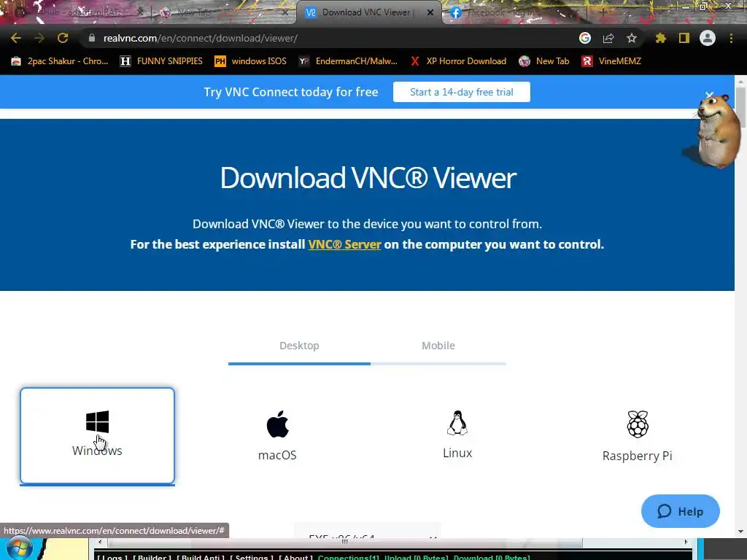This screenshot has width=747, height=560.
Task: Open EndermanCH/Malw... bookmark
Action: [x=348, y=61]
